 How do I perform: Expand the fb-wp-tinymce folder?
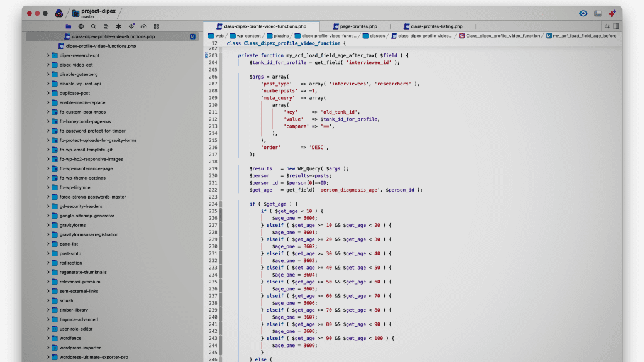(48, 187)
